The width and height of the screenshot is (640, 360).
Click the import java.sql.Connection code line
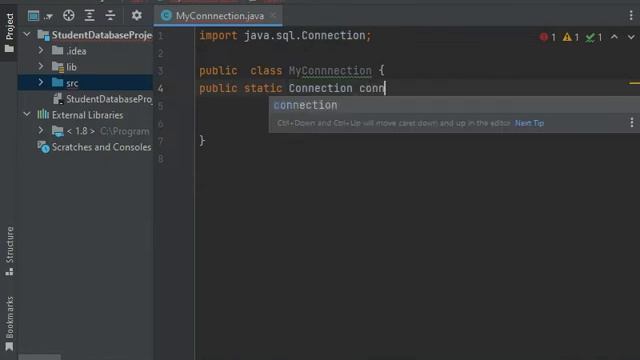click(285, 36)
